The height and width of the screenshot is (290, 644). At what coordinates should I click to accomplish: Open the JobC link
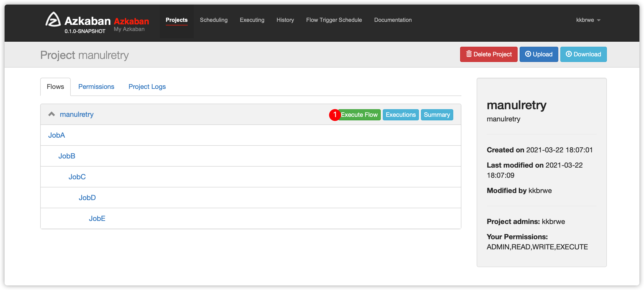pyautogui.click(x=77, y=177)
